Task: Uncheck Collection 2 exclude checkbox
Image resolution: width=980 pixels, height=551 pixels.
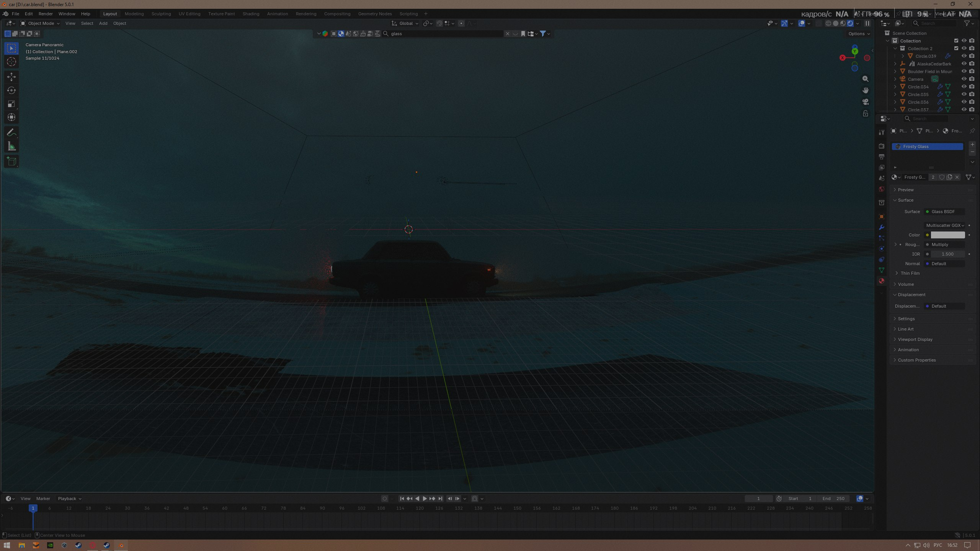Action: point(956,49)
